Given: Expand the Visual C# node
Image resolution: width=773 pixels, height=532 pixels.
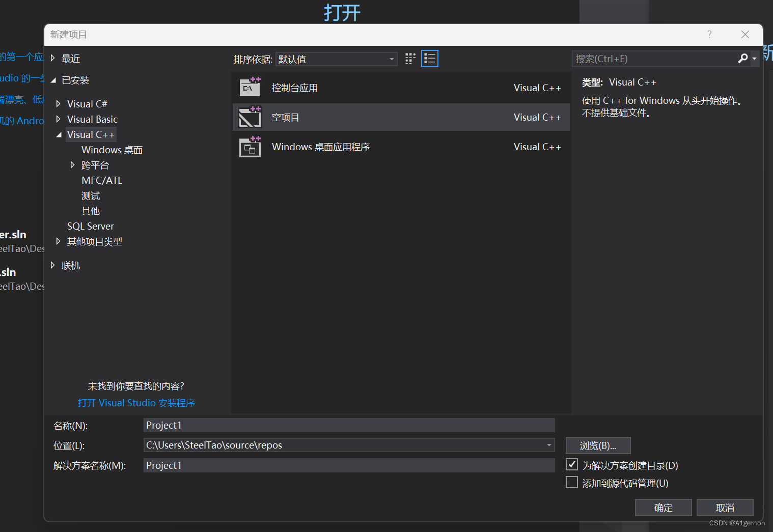Looking at the screenshot, I should click(58, 103).
